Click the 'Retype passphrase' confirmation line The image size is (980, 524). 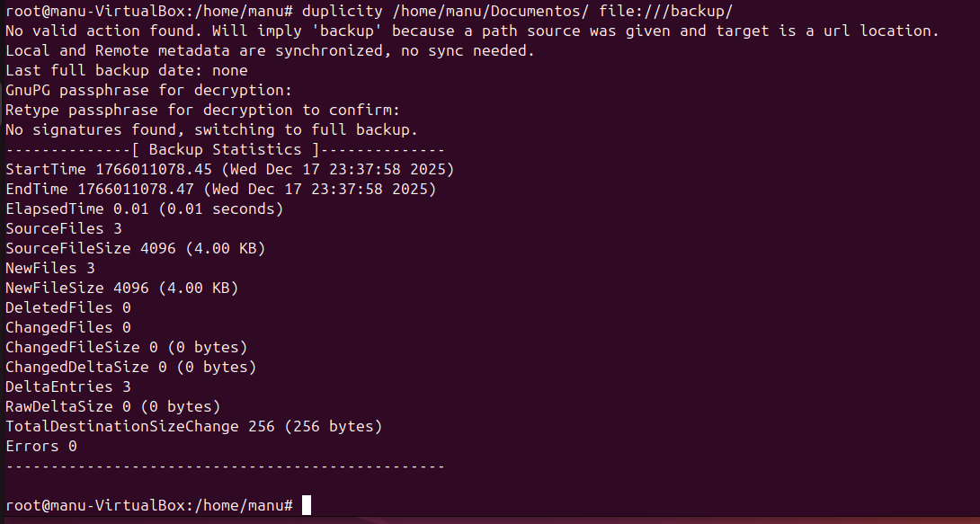(x=202, y=110)
